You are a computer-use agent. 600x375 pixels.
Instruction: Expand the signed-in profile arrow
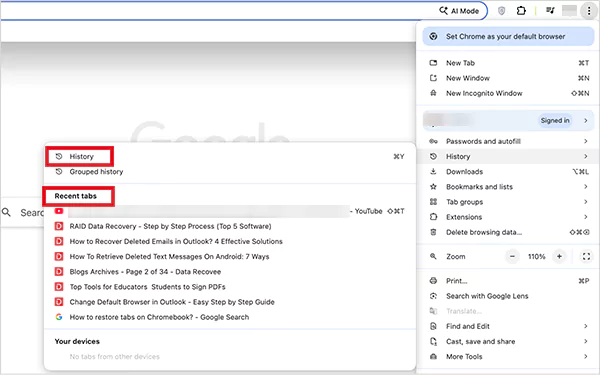586,121
